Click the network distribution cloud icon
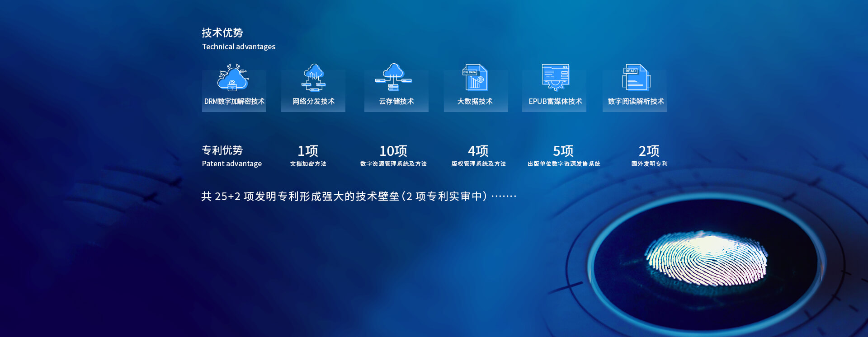868x337 pixels. click(x=313, y=78)
